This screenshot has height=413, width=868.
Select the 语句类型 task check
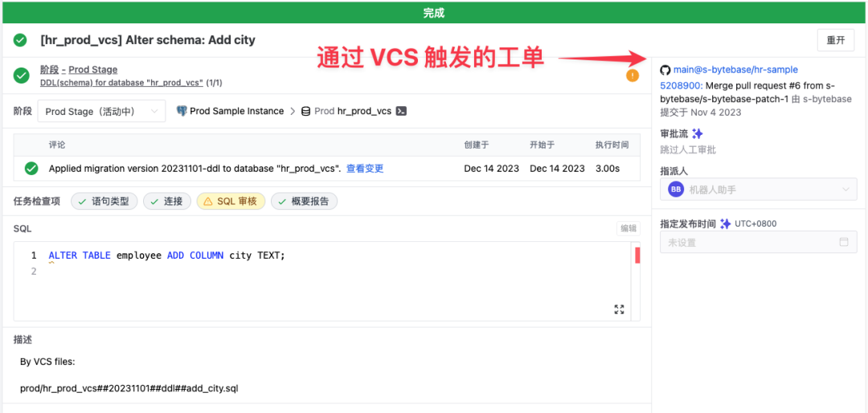104,202
